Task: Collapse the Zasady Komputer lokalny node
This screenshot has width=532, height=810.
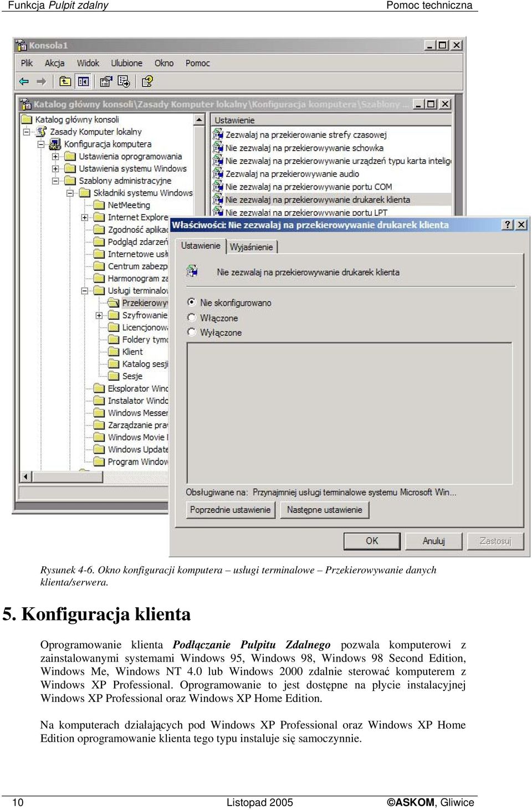Action: (x=26, y=132)
